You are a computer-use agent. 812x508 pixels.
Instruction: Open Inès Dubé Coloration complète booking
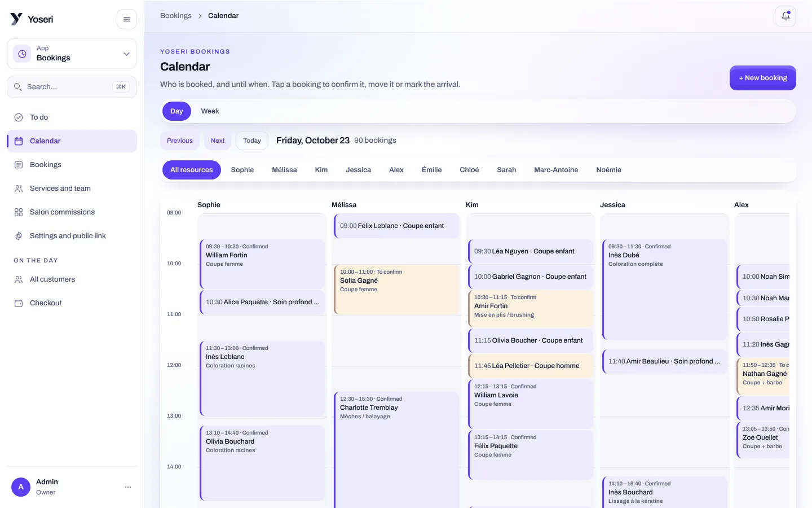point(665,290)
